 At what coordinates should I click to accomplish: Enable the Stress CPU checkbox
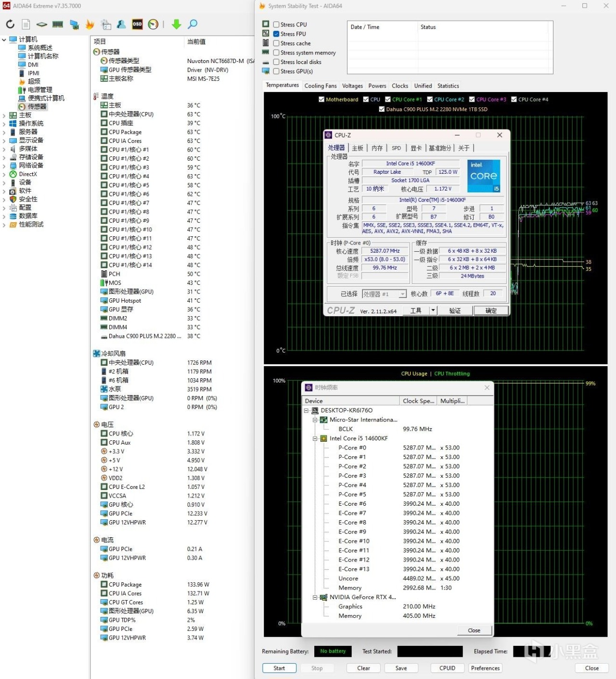[x=276, y=25]
